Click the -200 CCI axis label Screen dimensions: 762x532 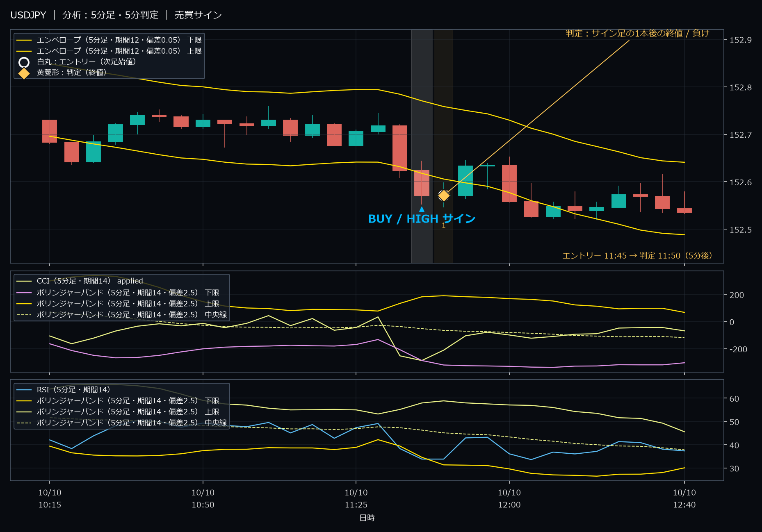tap(738, 349)
